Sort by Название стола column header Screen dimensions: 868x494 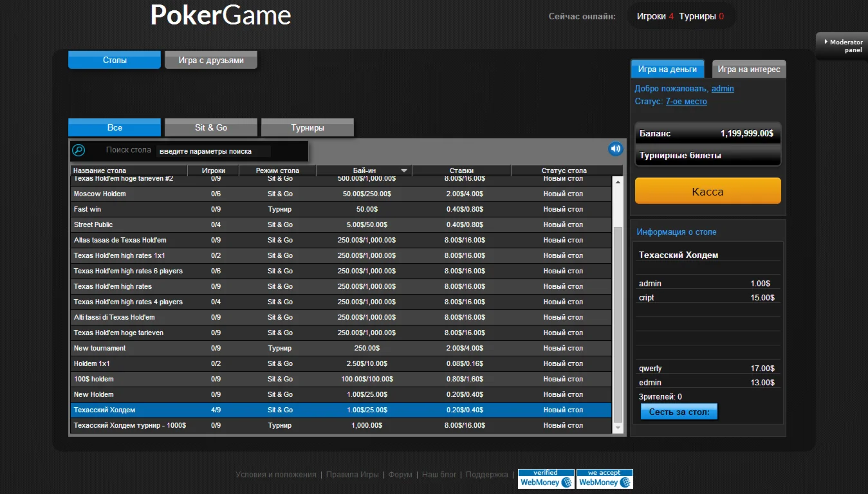[129, 170]
